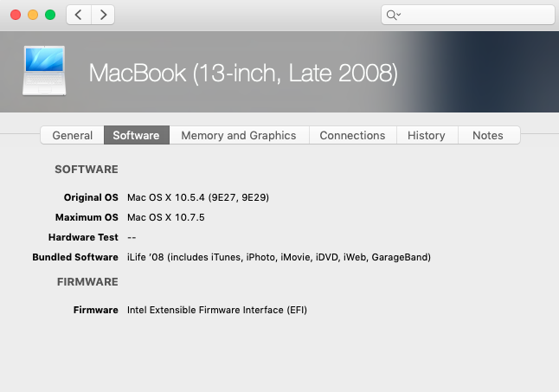Close the window with red button
The image size is (559, 392).
(x=16, y=15)
